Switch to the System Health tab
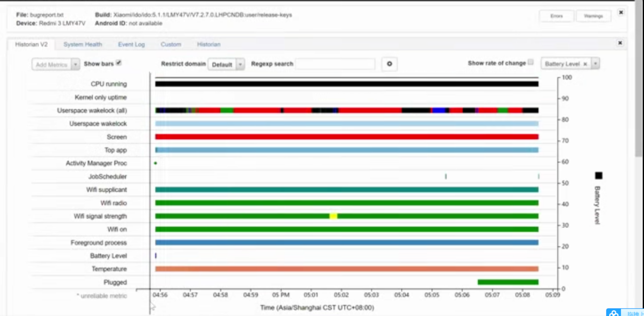This screenshot has height=316, width=644. tap(83, 44)
